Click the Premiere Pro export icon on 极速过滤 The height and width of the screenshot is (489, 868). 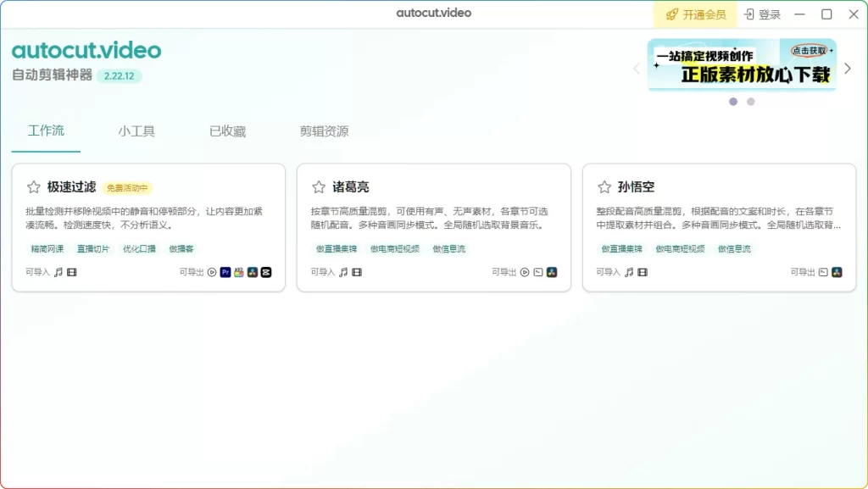pos(225,272)
